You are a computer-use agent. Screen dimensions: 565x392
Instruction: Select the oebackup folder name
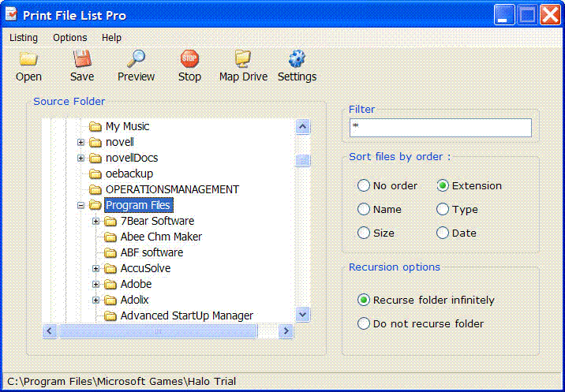[x=129, y=174]
